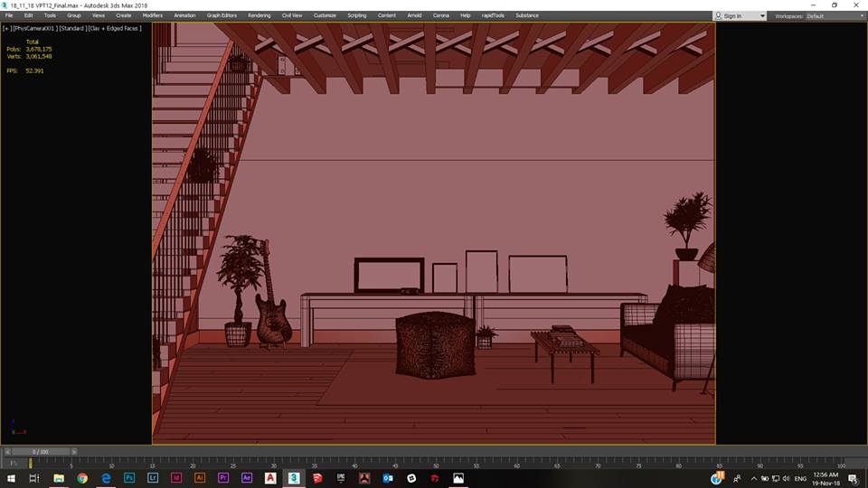Open the Graph Editors menu

point(222,15)
